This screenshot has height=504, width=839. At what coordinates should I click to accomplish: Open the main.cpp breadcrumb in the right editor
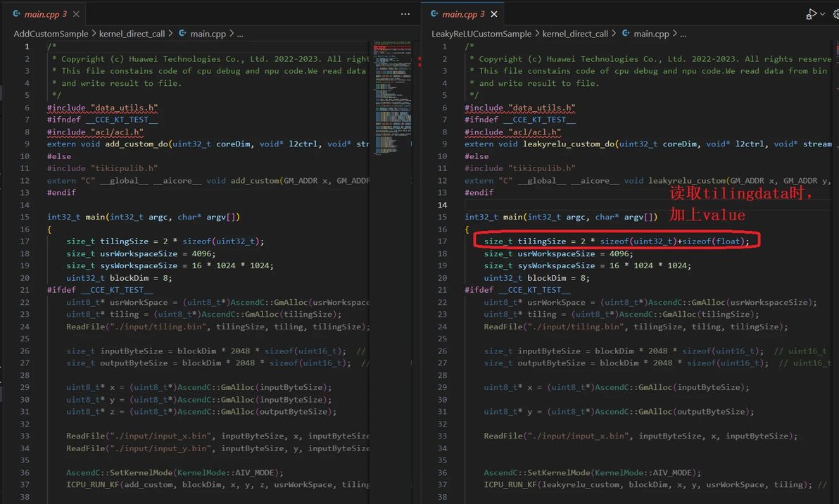pos(651,34)
